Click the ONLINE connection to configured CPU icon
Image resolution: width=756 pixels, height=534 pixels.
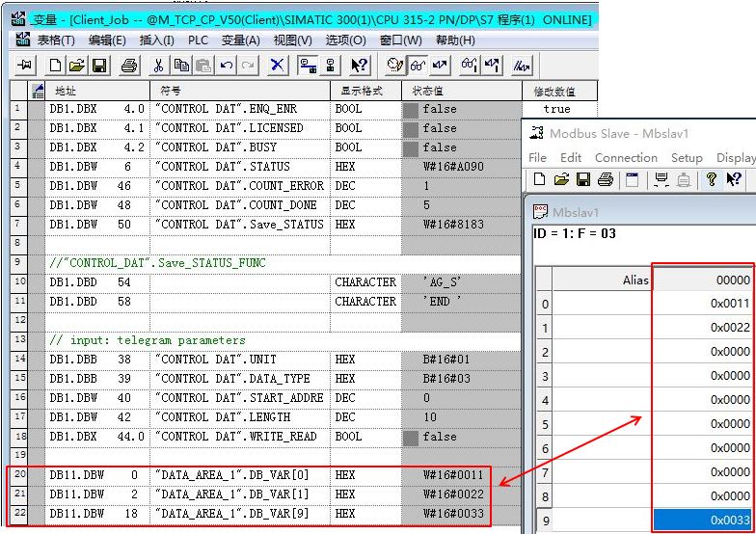[x=307, y=66]
